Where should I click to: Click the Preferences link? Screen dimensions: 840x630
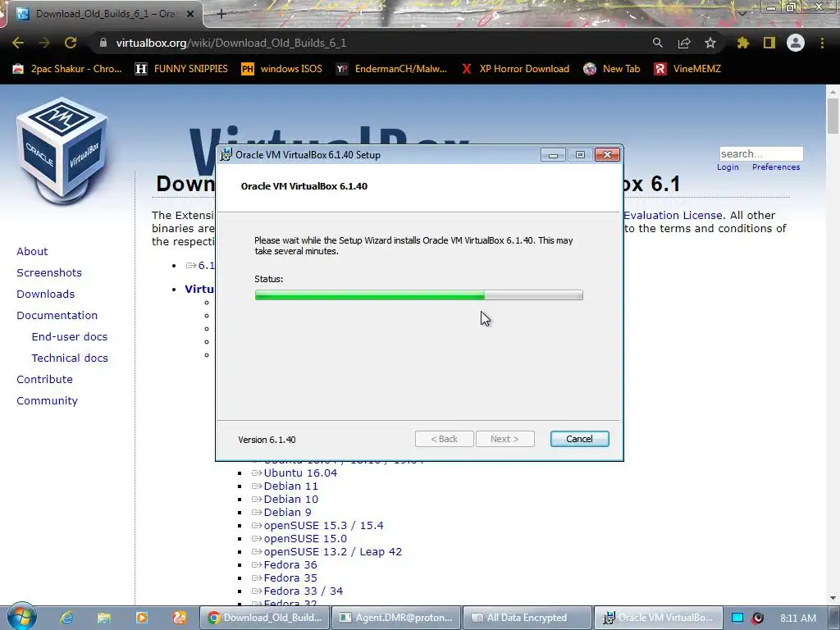(x=776, y=167)
